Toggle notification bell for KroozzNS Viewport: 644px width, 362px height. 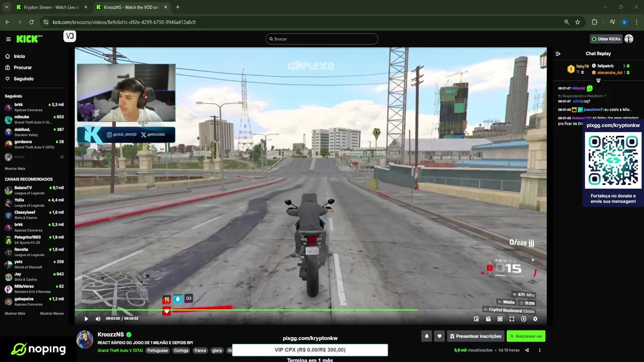point(427,336)
